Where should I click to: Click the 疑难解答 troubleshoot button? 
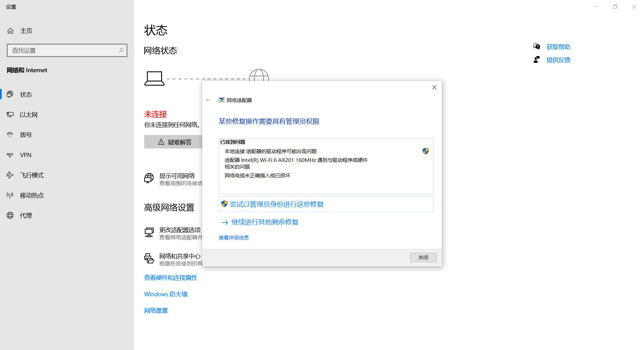coord(173,142)
